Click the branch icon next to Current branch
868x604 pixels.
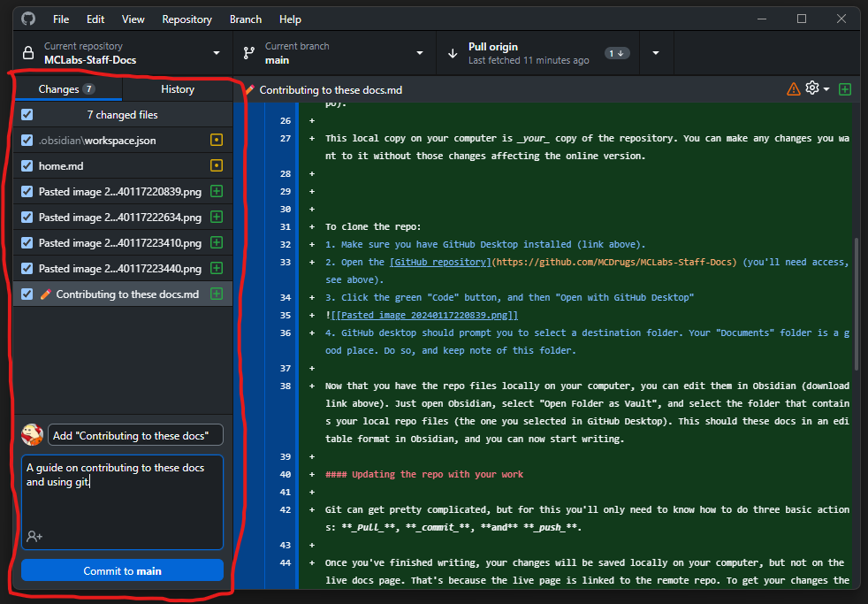coord(249,53)
